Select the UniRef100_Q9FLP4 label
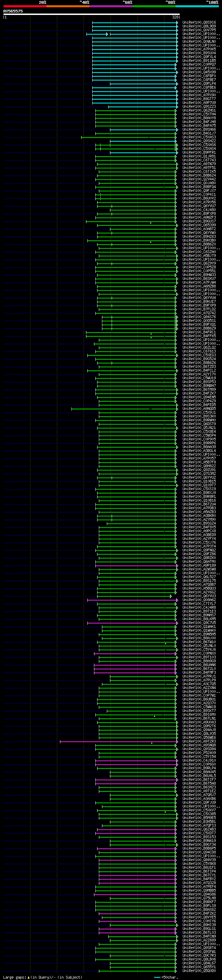222x980 pixels. 199,84
